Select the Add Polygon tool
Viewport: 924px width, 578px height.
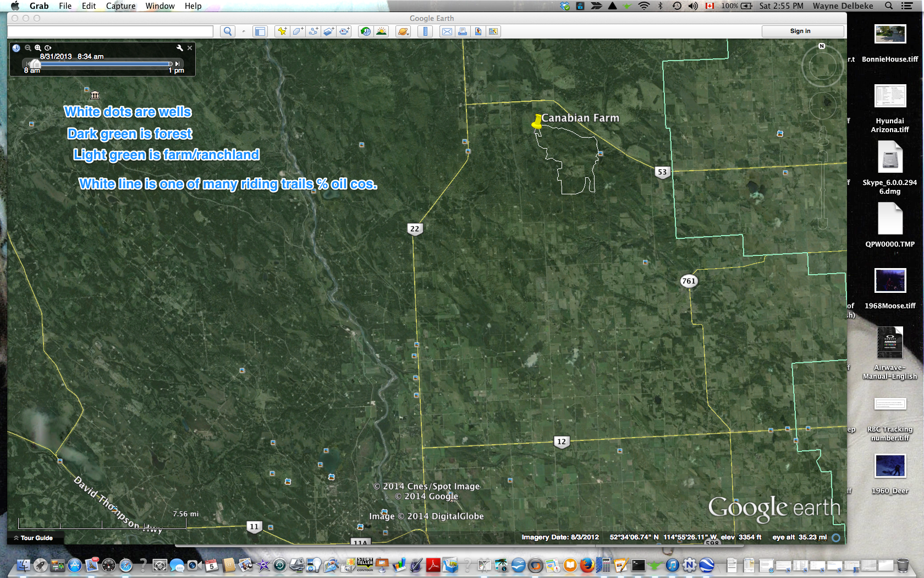pyautogui.click(x=298, y=31)
